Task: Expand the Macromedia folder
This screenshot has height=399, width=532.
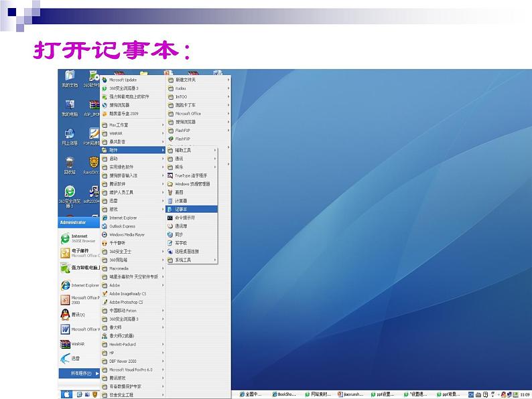Action: point(133,268)
